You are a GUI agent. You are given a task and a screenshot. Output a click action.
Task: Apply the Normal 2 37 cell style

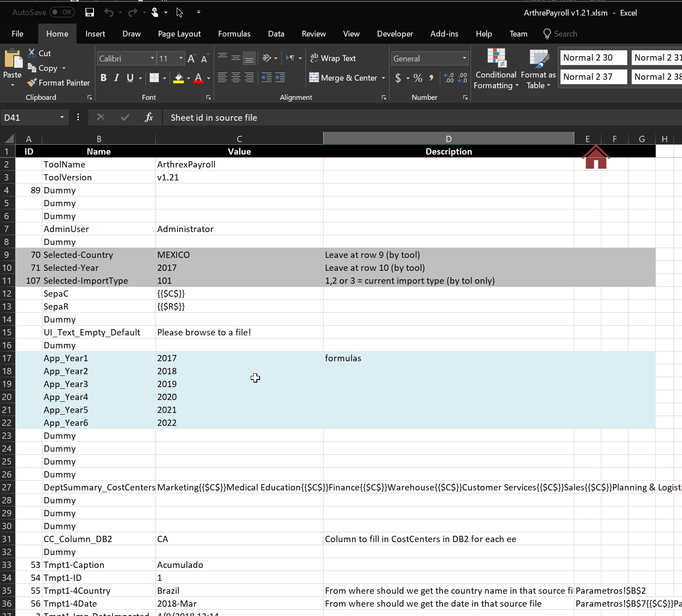click(x=593, y=77)
